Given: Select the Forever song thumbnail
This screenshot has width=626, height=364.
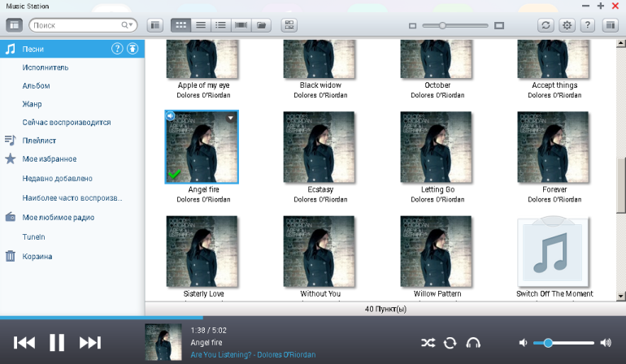Looking at the screenshot, I should 553,147.
